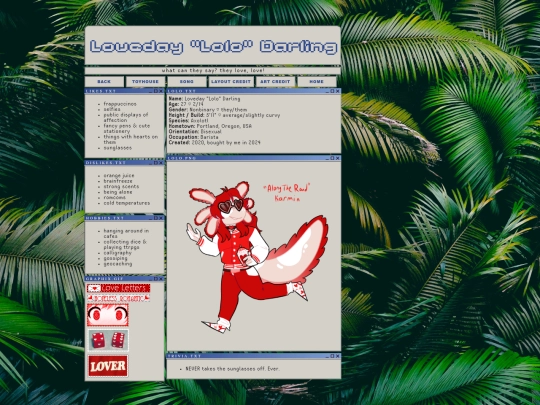Select the "collecting dice & playing ttrpgs" hobby
This screenshot has height=405, width=540.
coord(125,245)
